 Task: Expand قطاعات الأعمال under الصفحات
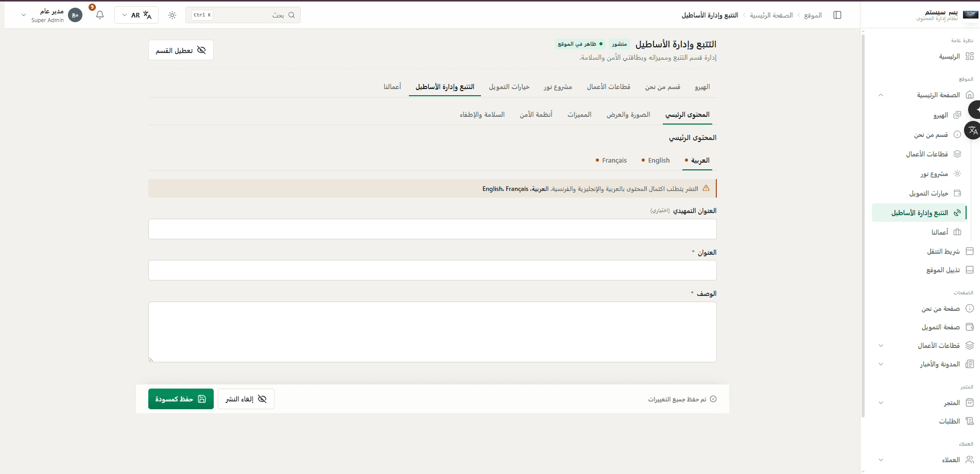881,345
